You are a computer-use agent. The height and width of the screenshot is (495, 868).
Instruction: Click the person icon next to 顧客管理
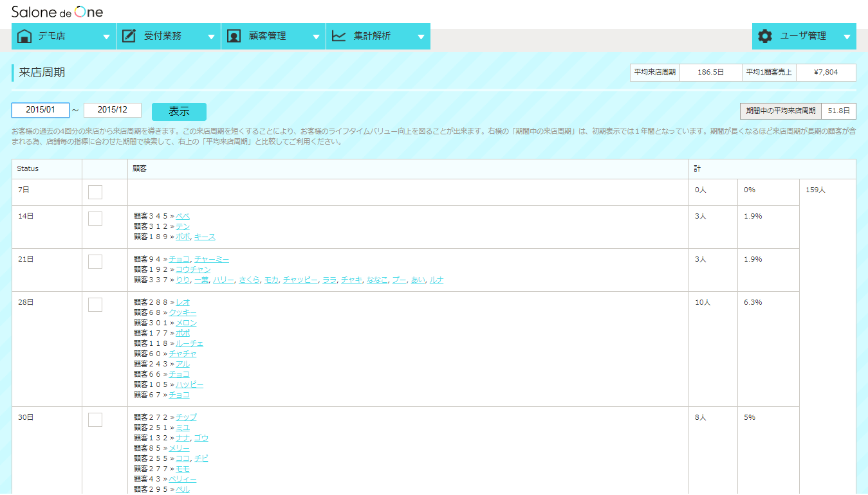tap(232, 36)
